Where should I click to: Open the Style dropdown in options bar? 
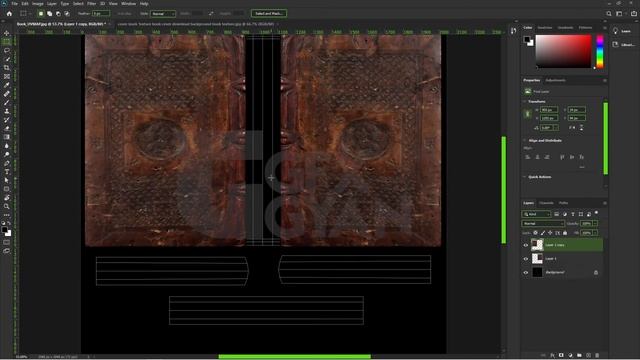point(163,13)
